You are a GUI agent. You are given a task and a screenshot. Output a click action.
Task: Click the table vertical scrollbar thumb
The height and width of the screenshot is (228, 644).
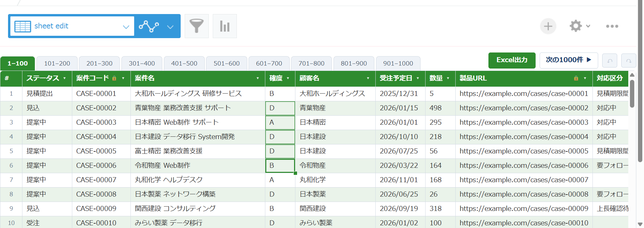(x=632, y=93)
